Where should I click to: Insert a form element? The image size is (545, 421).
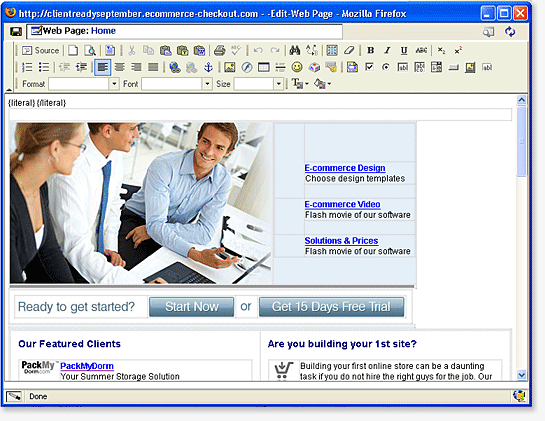pos(352,67)
